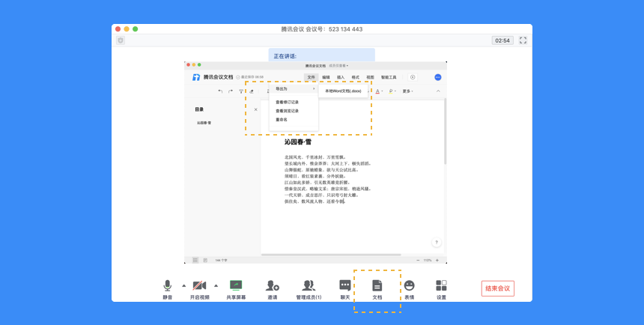
Task: Open the 文档 documents panel
Action: pos(377,289)
